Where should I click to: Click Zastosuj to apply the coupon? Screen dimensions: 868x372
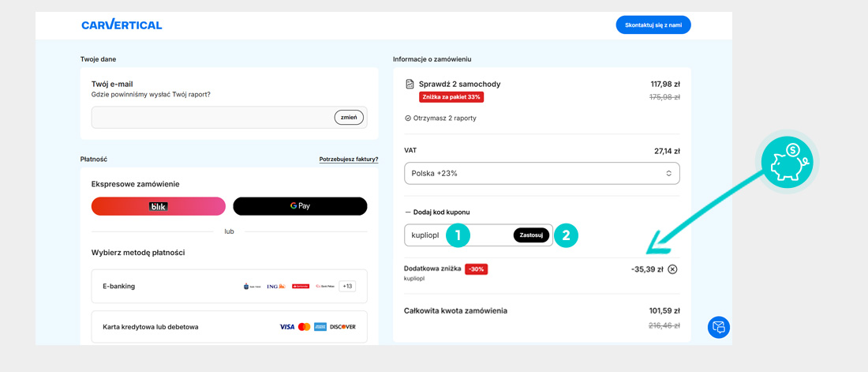(531, 235)
